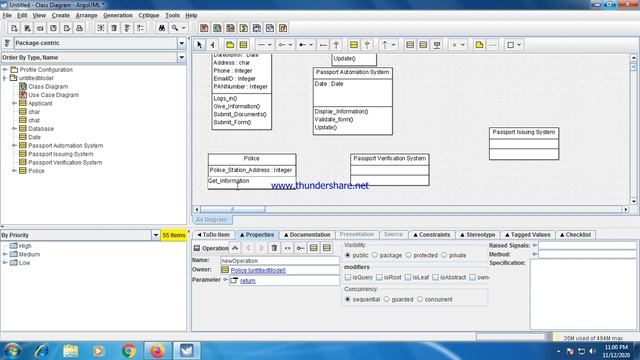The height and width of the screenshot is (360, 640).
Task: Open the Arrange menu
Action: (87, 15)
